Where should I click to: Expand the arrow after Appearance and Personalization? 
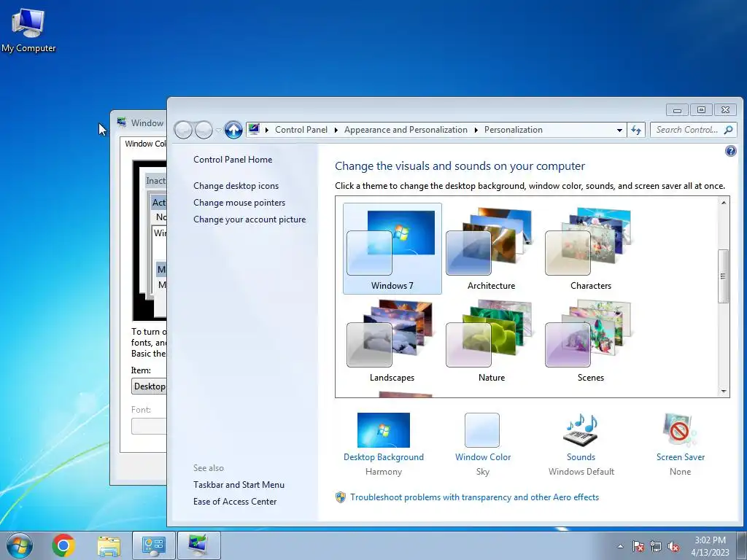coord(476,130)
